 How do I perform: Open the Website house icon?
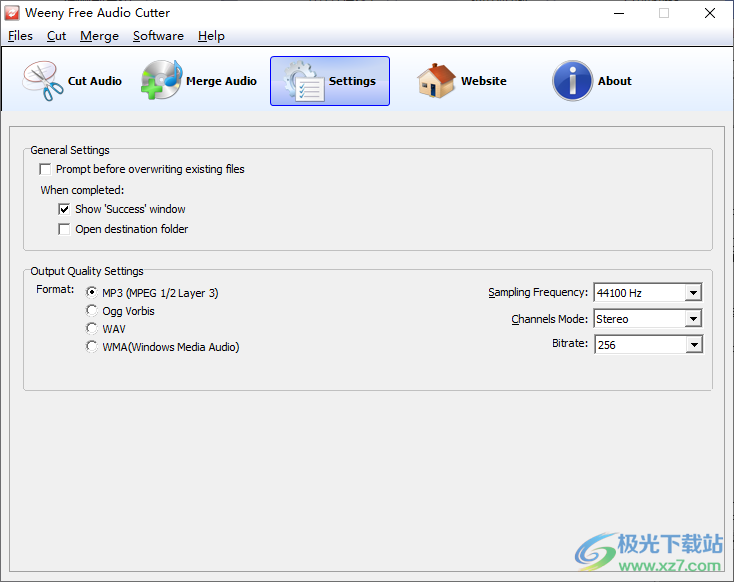(436, 81)
